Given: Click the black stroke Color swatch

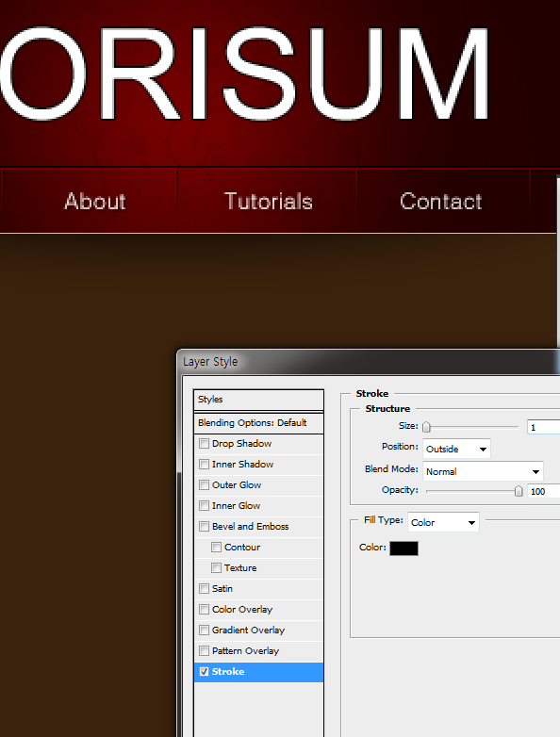Looking at the screenshot, I should point(404,549).
